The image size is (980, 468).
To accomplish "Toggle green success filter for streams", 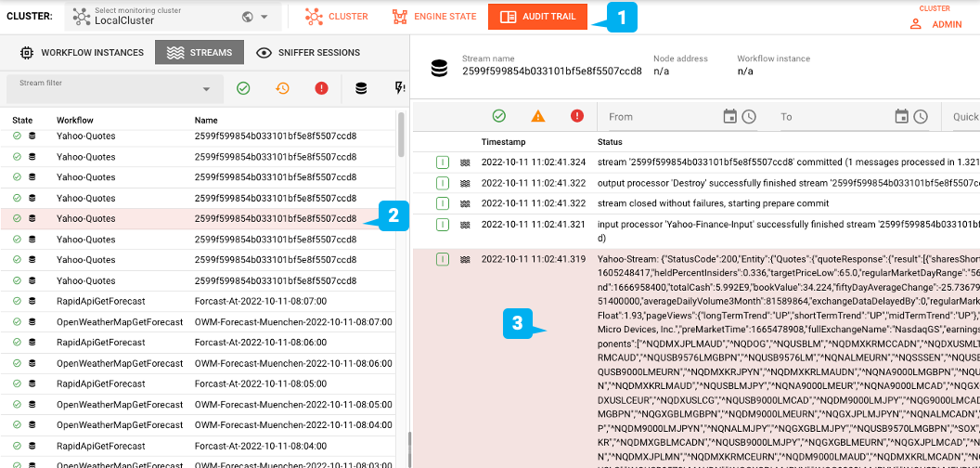I will pos(243,88).
